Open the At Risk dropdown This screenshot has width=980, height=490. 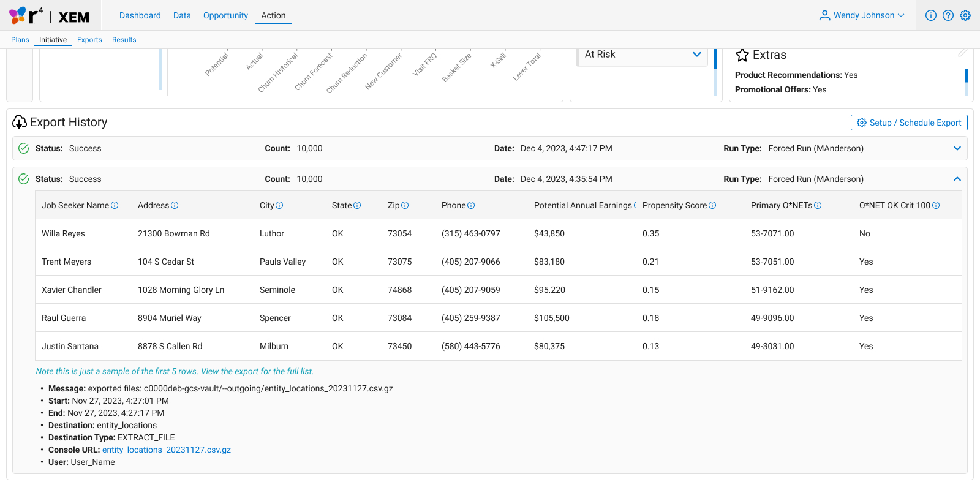coord(643,55)
